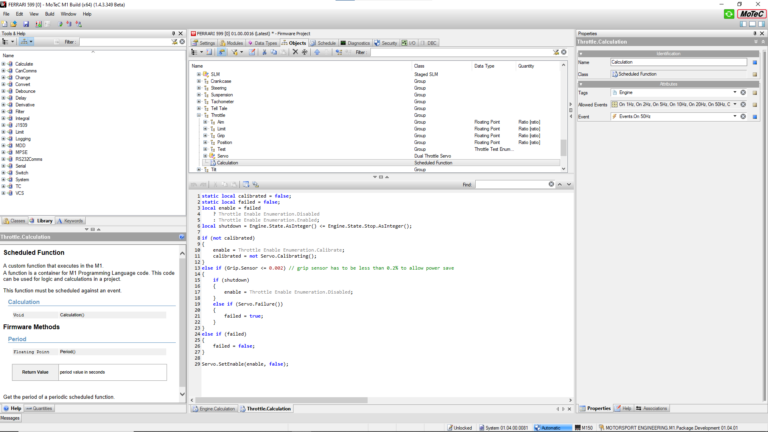
Task: Switch to the Schedule tab
Action: pos(323,43)
